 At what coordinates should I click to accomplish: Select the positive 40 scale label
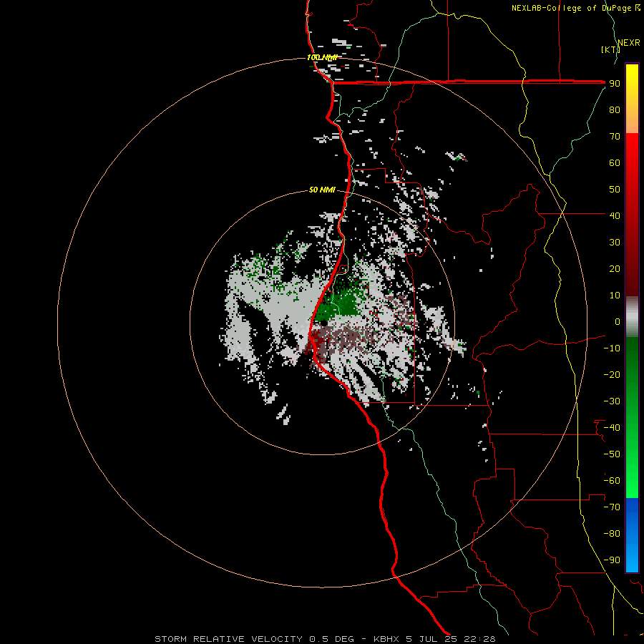coord(615,215)
